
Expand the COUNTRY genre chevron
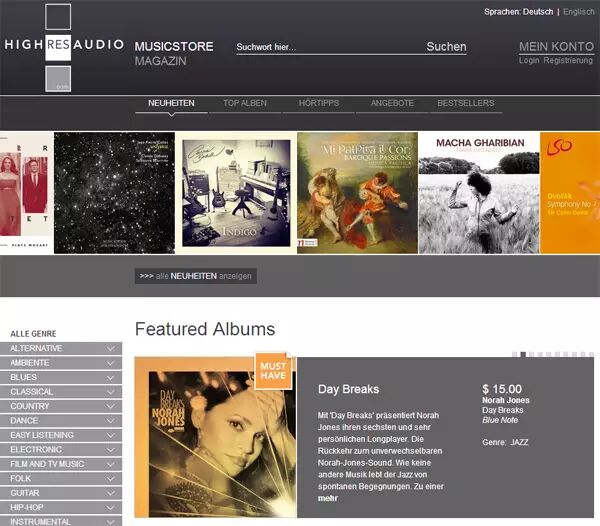[111, 406]
